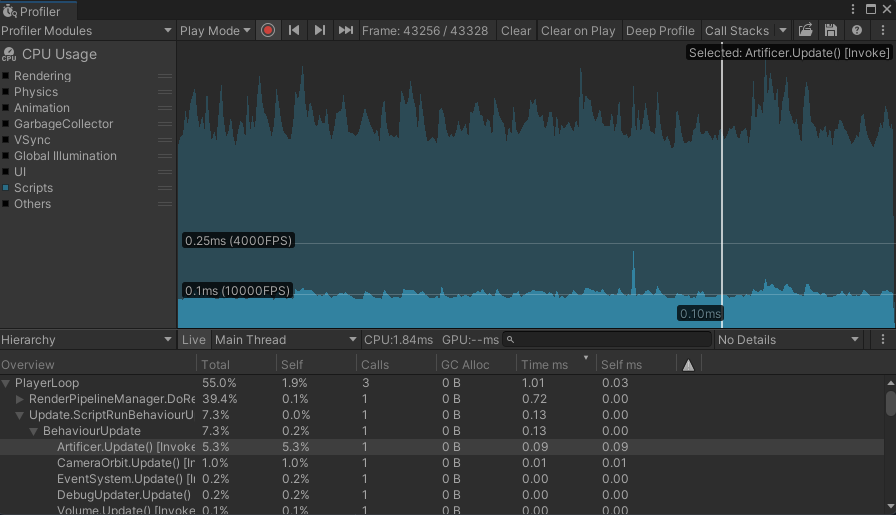896x515 pixels.
Task: Open the profiler help icon
Action: click(856, 30)
